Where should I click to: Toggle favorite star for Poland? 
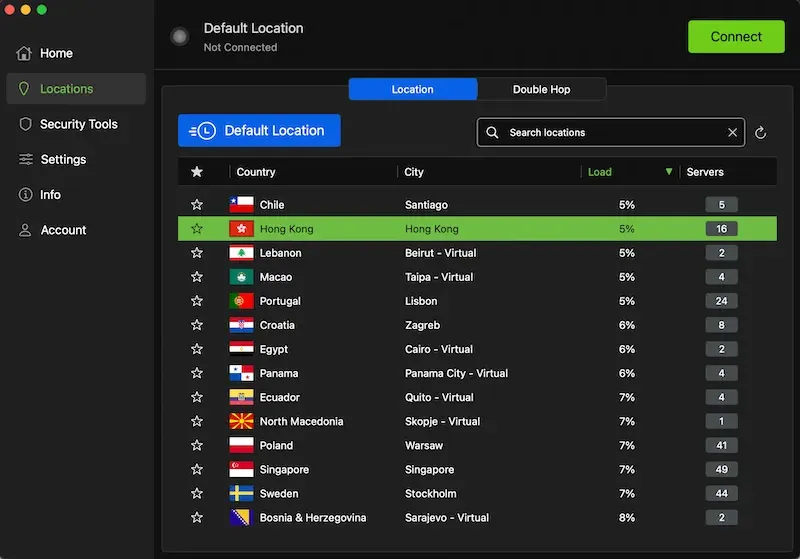pyautogui.click(x=197, y=445)
